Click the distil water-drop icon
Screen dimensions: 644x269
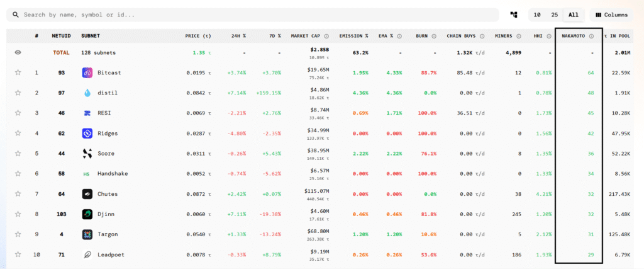coord(87,93)
